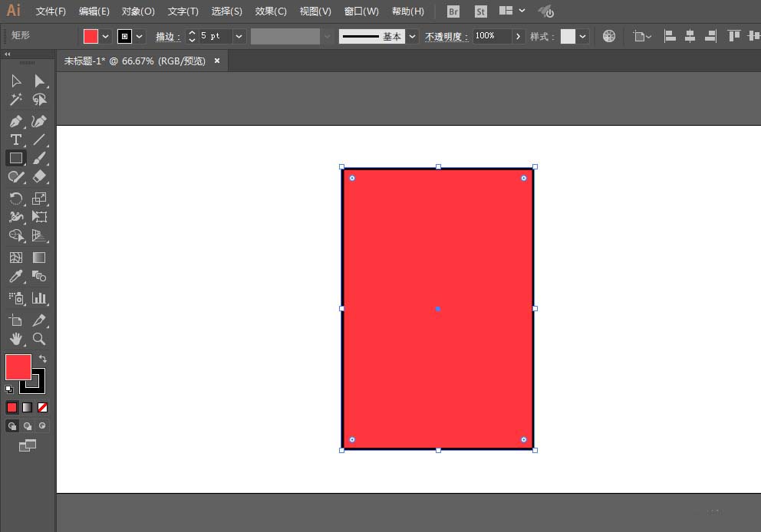Select the Rectangle tool

(16, 158)
